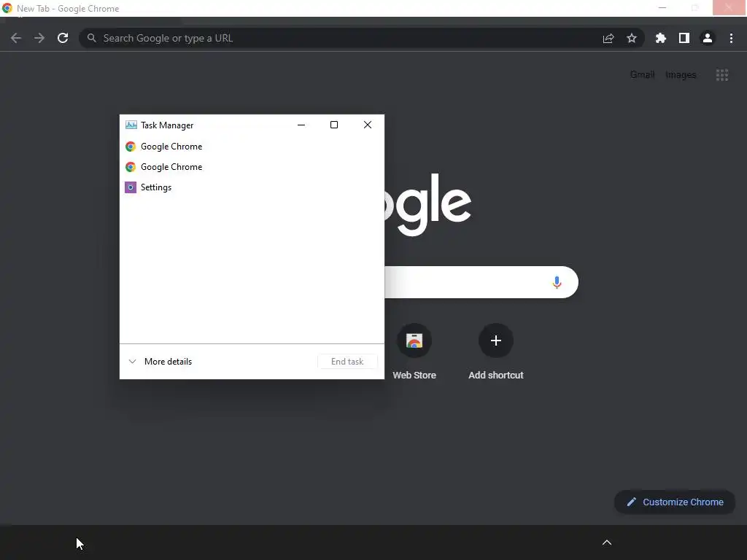
Task: Click the Chrome logo in the window title bar
Action: [x=7, y=8]
